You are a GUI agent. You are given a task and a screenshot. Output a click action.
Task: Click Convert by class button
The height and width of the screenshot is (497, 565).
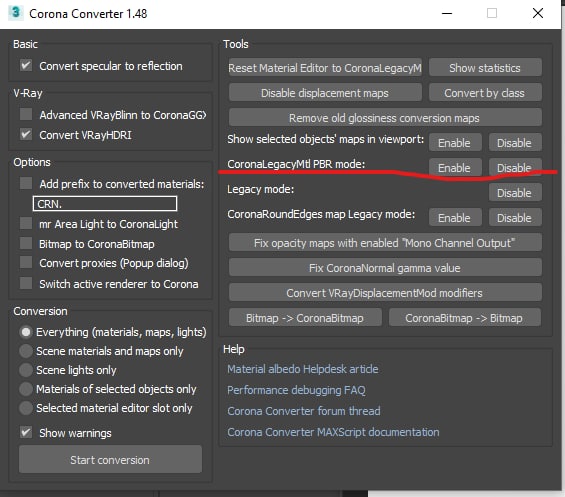[x=485, y=93]
